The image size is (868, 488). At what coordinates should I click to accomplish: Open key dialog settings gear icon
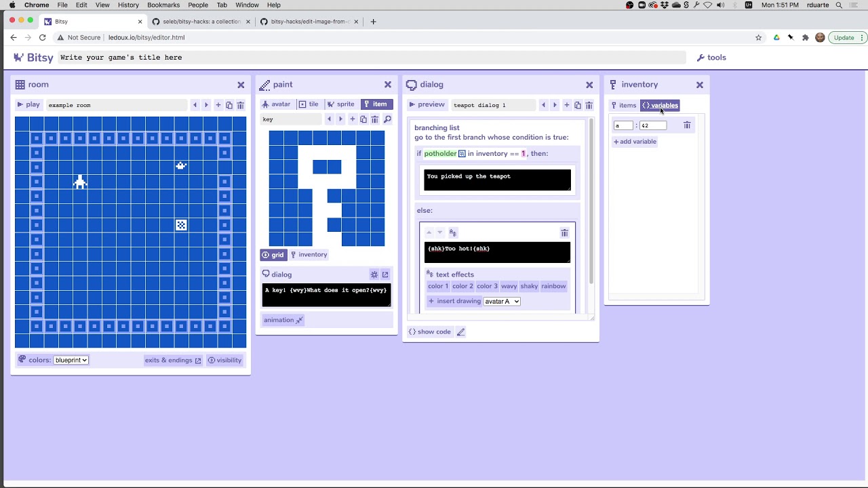point(374,274)
